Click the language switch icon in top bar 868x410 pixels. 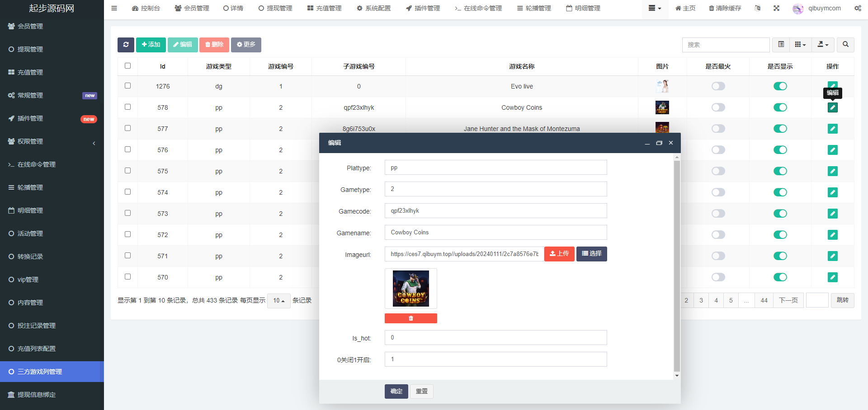pyautogui.click(x=758, y=8)
